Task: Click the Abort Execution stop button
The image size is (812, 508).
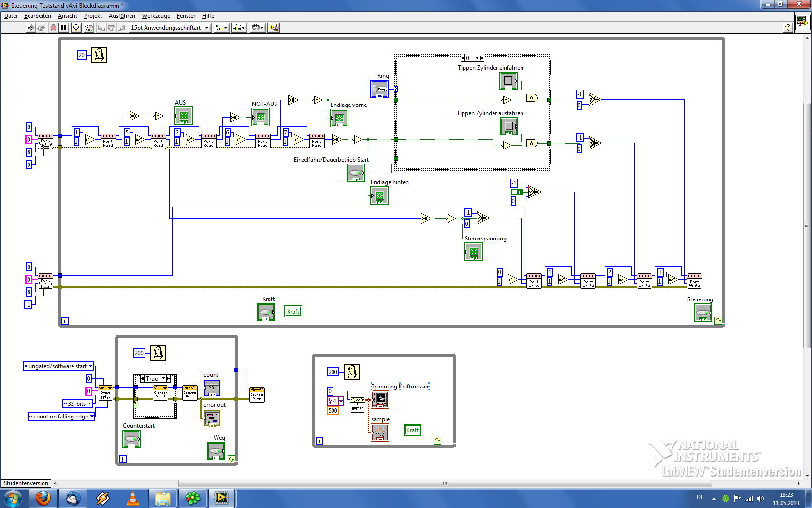Action: (x=53, y=28)
